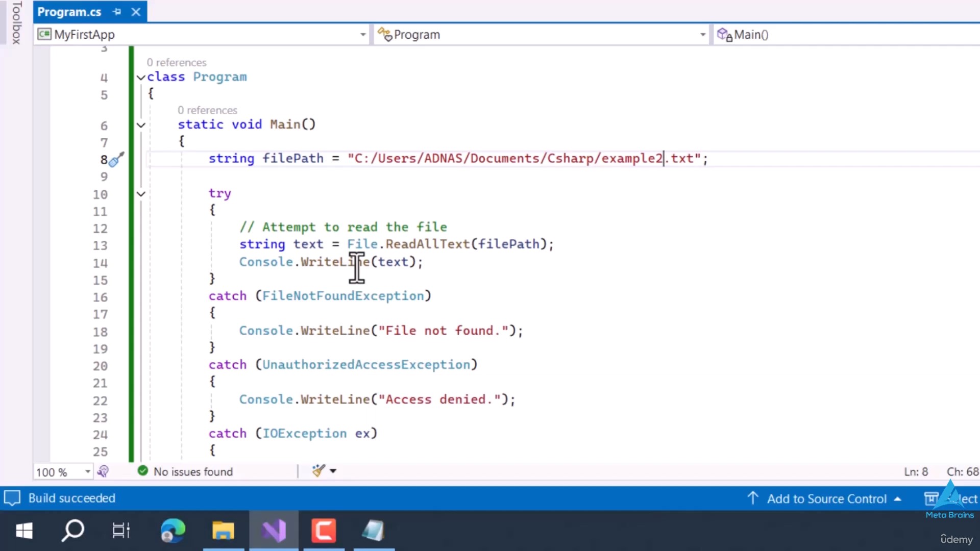Open Microsoft Edge from taskbar

[173, 531]
